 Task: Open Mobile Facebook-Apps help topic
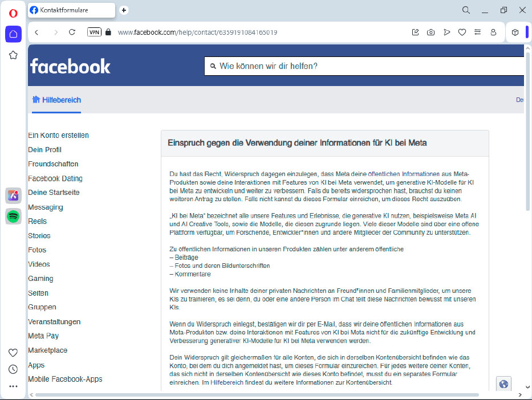click(x=65, y=379)
